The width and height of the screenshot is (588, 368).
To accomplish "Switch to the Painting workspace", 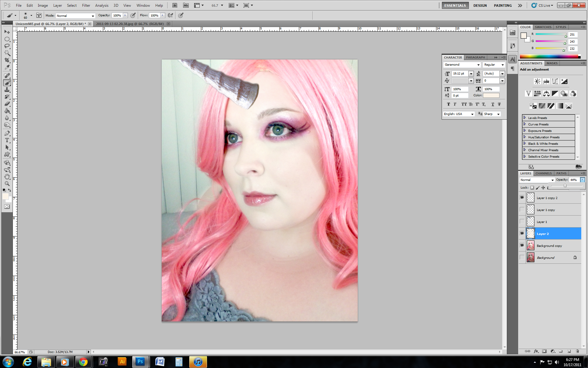I will pyautogui.click(x=503, y=6).
